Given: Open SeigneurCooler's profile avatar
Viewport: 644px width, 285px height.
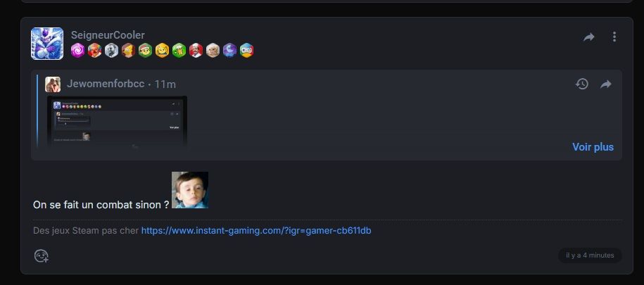Looking at the screenshot, I should 47,44.
